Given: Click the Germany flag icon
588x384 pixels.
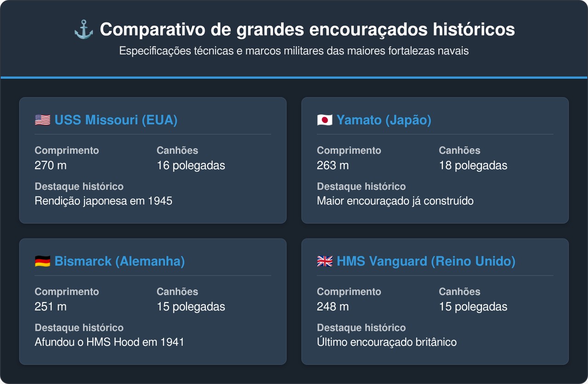Looking at the screenshot, I should (42, 261).
